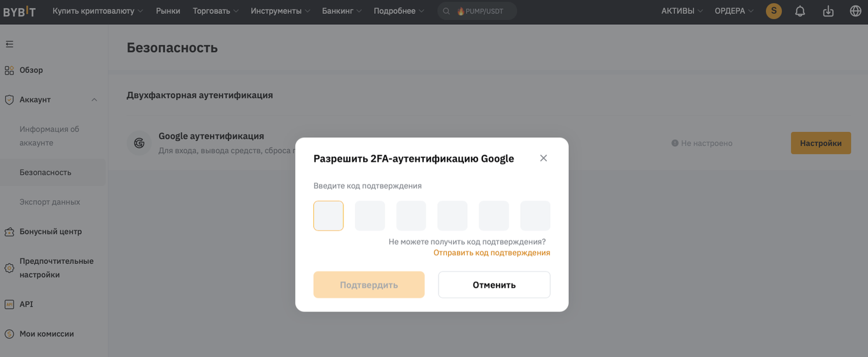Click the API icon in the sidebar
This screenshot has width=868, height=357.
(9, 304)
